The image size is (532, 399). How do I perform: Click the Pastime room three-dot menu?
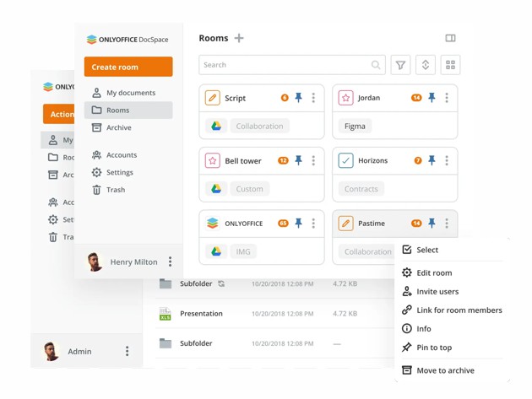(447, 223)
